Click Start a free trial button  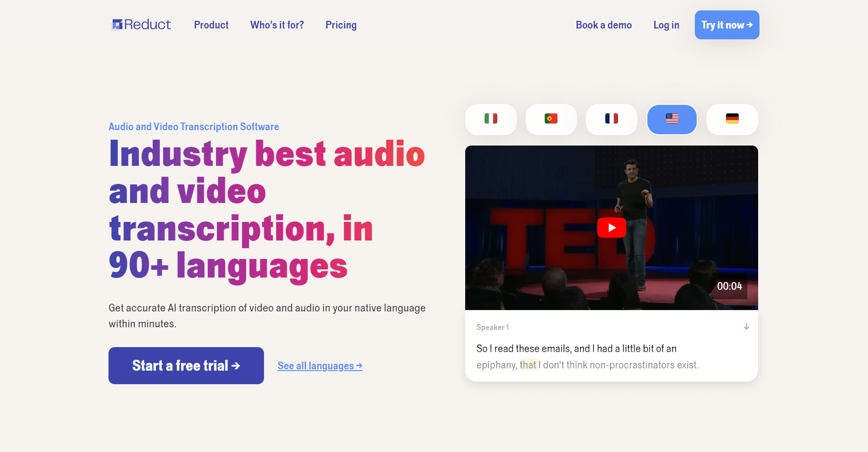[186, 366]
